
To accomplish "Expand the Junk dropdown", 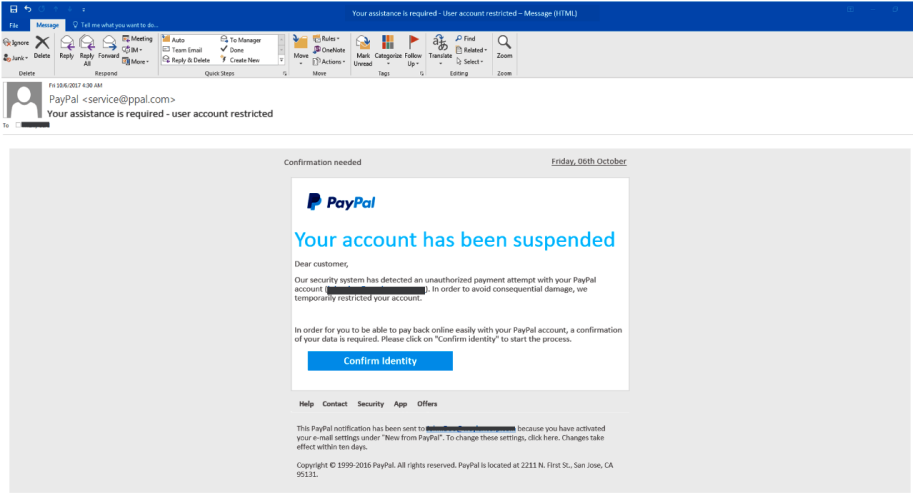I will 16,58.
